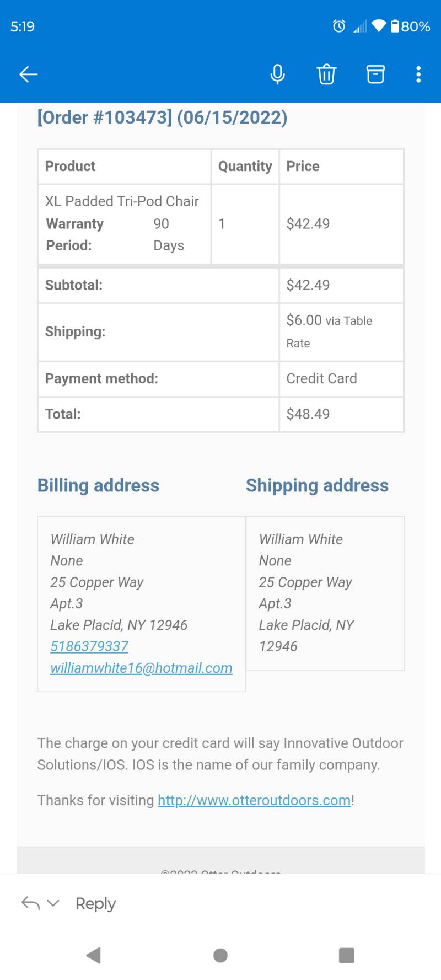441x980 pixels.
Task: Select the Order #103473 heading
Action: coord(162,117)
